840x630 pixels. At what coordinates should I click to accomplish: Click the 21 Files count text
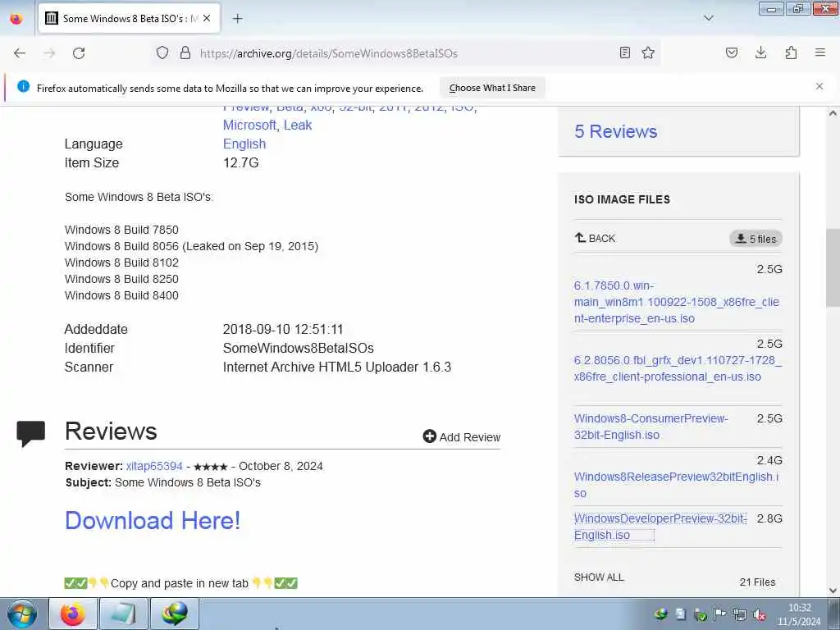(x=757, y=582)
